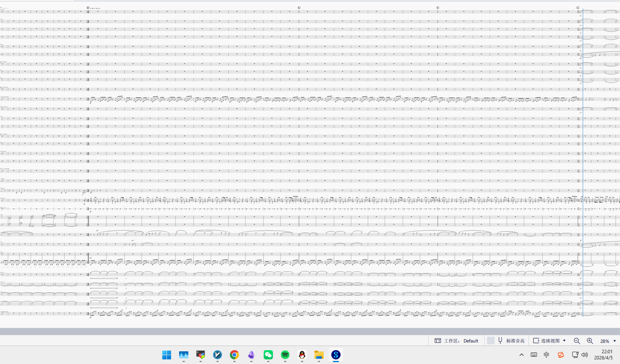Open File Explorer folder icon

coord(319,355)
